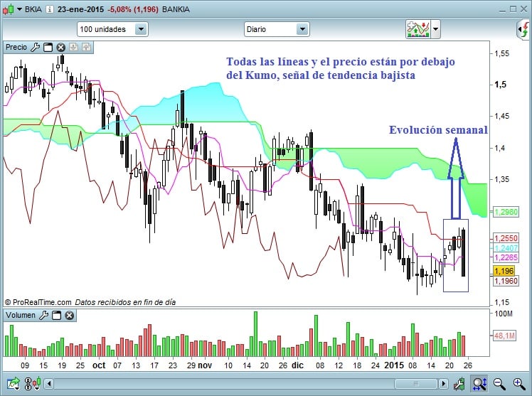Click the red-green arrows icon at right edge
The height and width of the screenshot is (396, 532).
click(524, 29)
